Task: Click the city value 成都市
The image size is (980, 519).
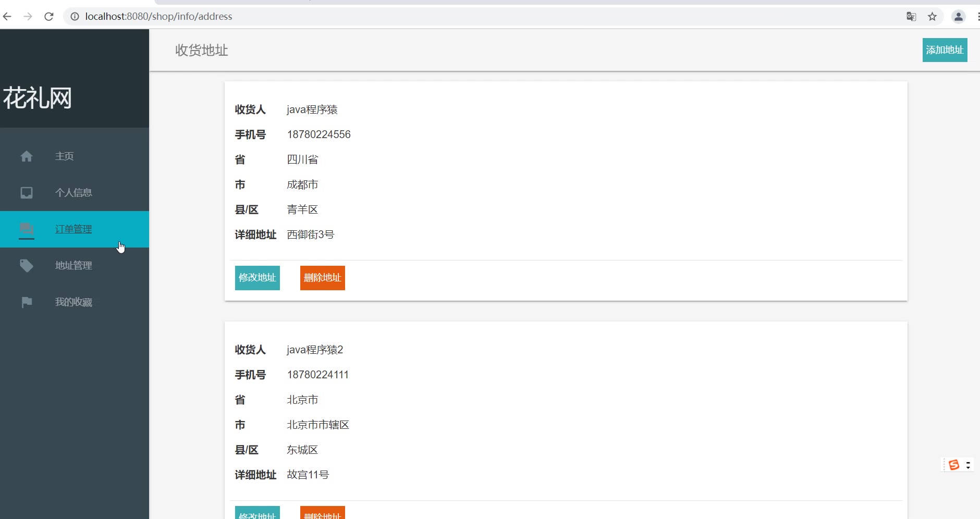Action: tap(302, 184)
